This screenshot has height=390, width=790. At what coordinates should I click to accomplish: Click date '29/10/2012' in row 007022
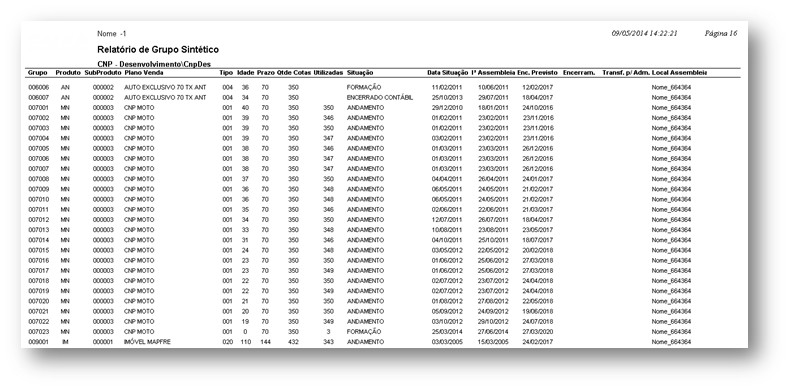click(x=493, y=321)
